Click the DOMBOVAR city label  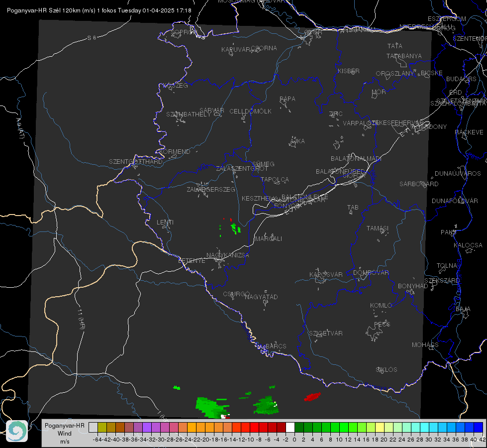click(371, 272)
